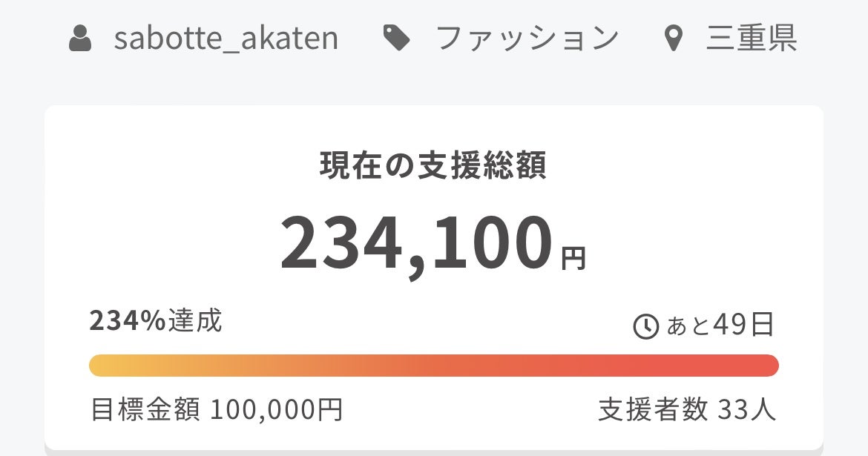
Task: Click the user profile icon
Action: coord(80,39)
